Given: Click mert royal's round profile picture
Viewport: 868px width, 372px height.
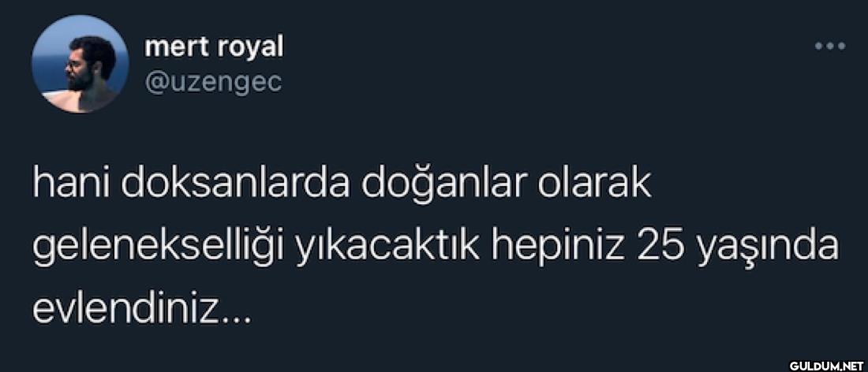Looking at the screenshot, I should click(x=80, y=64).
